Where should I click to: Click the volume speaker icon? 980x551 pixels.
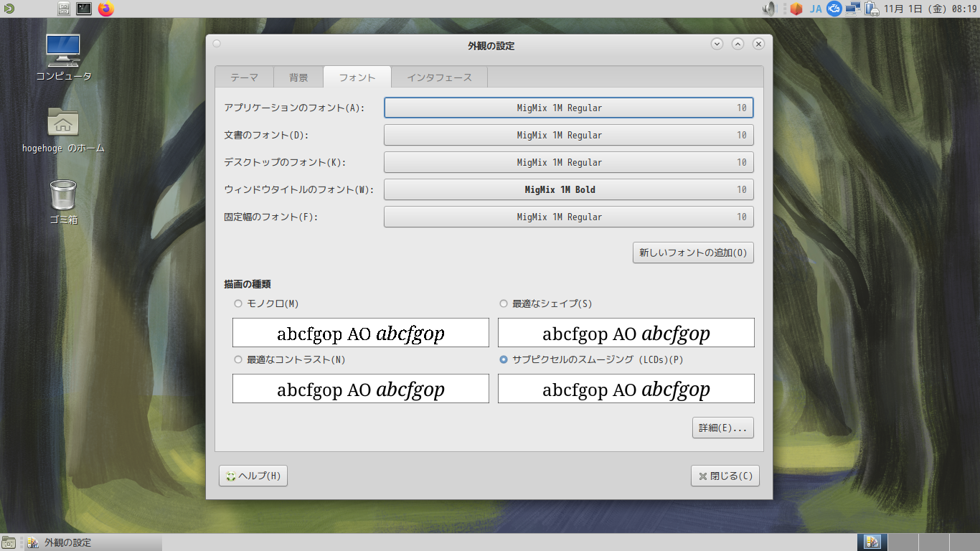(x=770, y=9)
